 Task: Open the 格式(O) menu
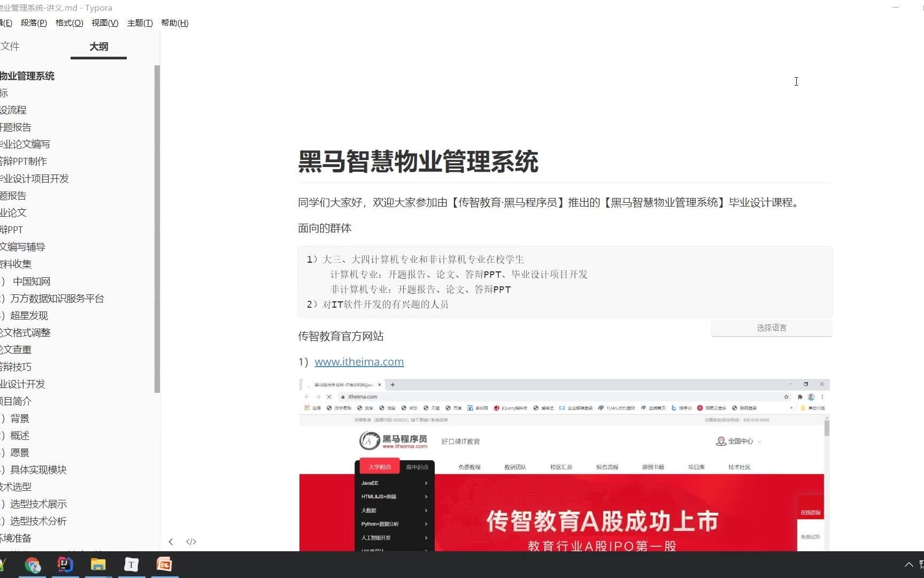tap(69, 23)
